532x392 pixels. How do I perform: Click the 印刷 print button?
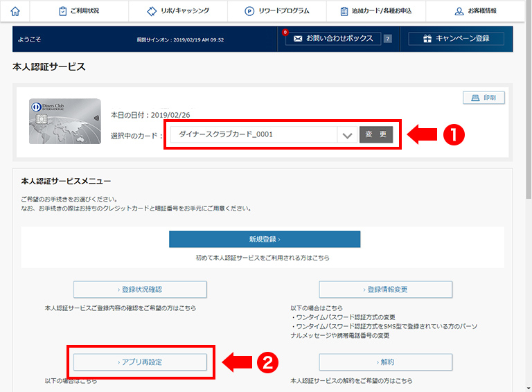484,98
